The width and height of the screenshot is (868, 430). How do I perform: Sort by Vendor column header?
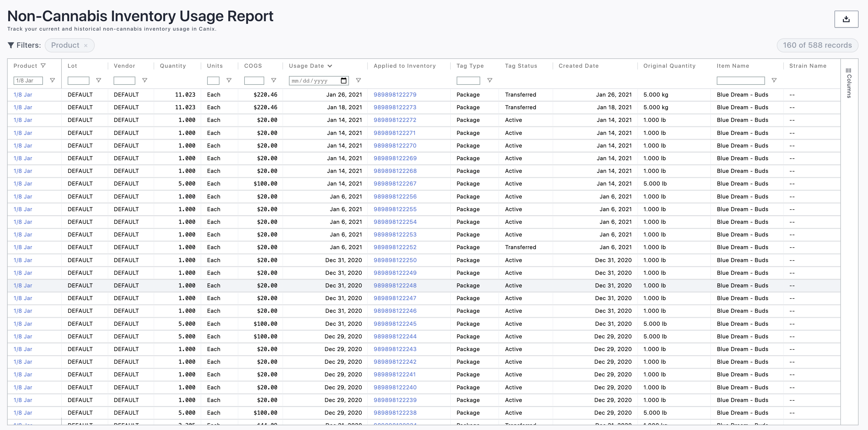pos(124,66)
